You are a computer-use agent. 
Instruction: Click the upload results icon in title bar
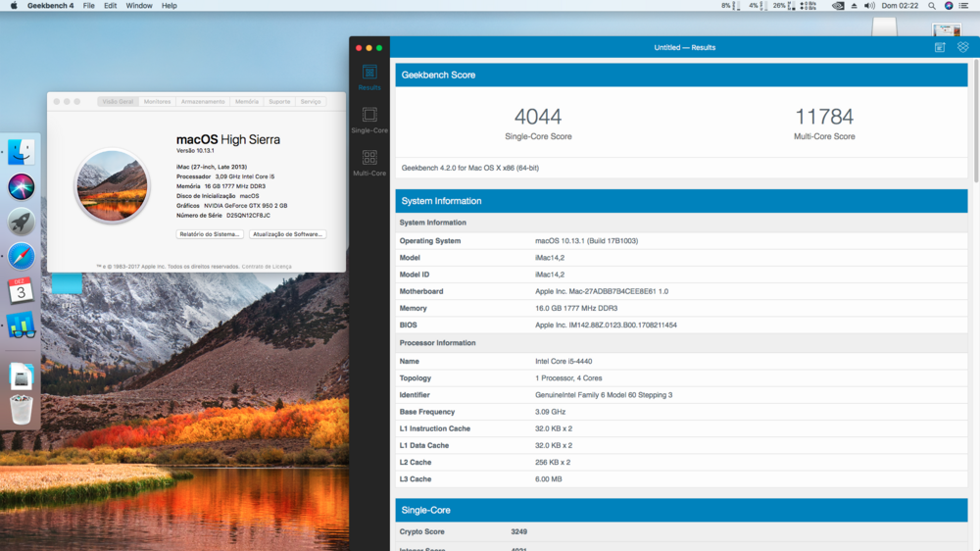(939, 47)
